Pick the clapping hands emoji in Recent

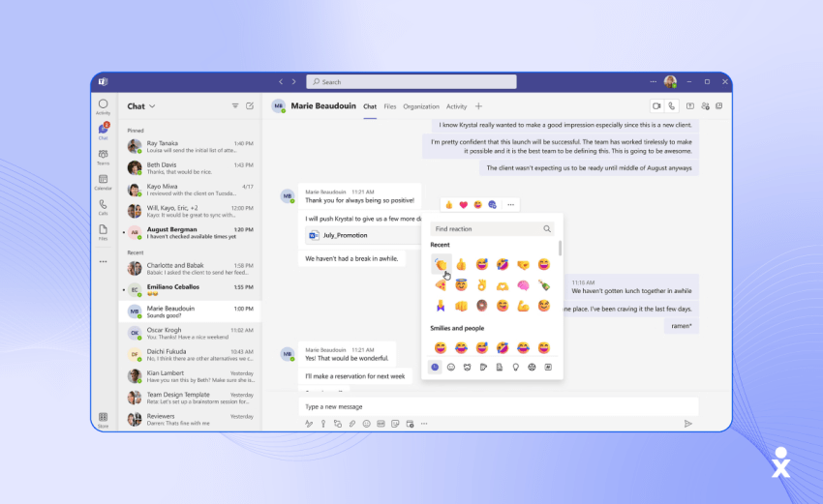tap(441, 264)
